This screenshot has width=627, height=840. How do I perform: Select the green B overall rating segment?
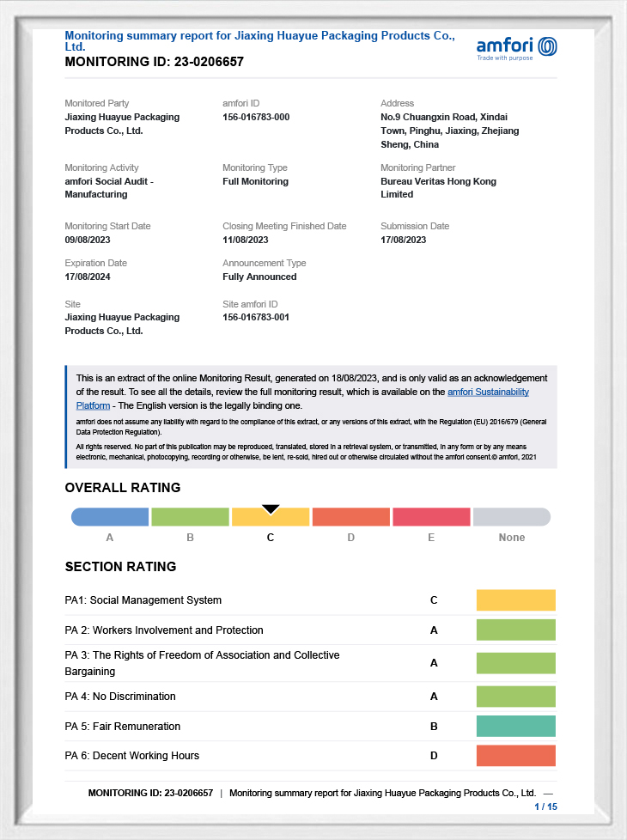pyautogui.click(x=191, y=517)
